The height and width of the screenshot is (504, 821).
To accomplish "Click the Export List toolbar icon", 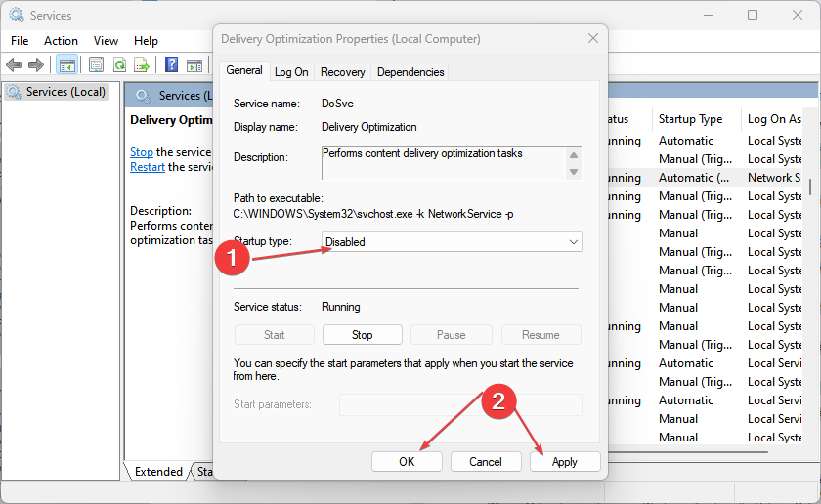I will click(x=142, y=64).
